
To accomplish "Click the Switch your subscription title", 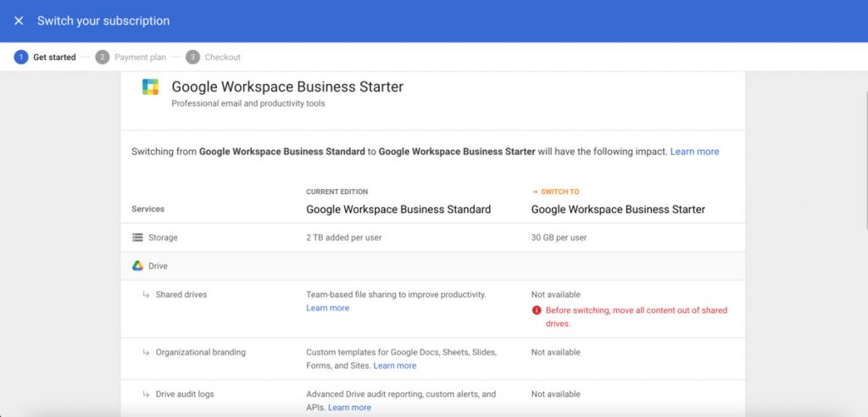I will (103, 21).
